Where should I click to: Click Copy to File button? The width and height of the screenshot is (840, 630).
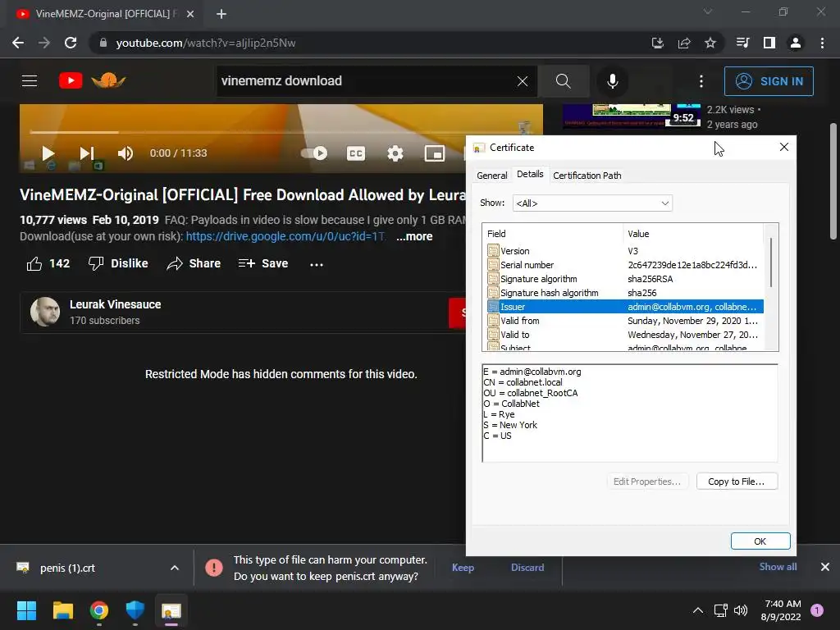coord(737,481)
